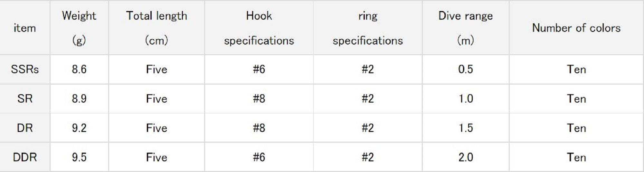The image size is (644, 172).
Task: Select the 0.5 dive range cell
Action: (466, 69)
